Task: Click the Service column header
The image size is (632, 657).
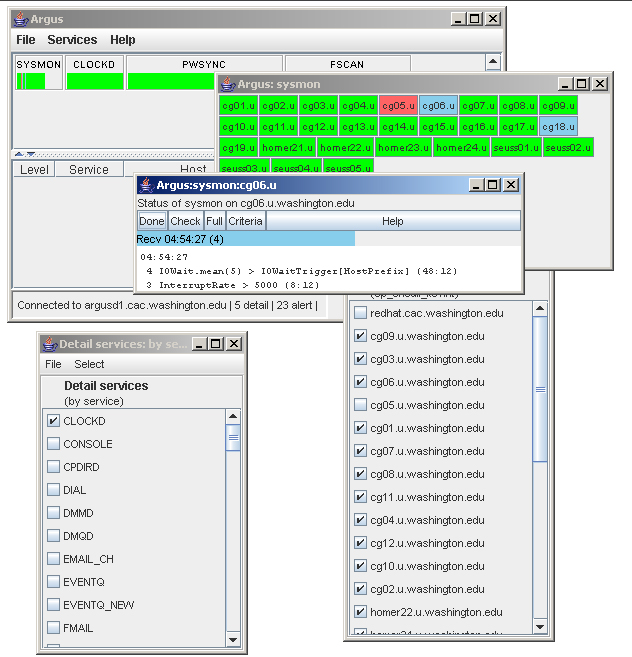Action: [x=89, y=170]
